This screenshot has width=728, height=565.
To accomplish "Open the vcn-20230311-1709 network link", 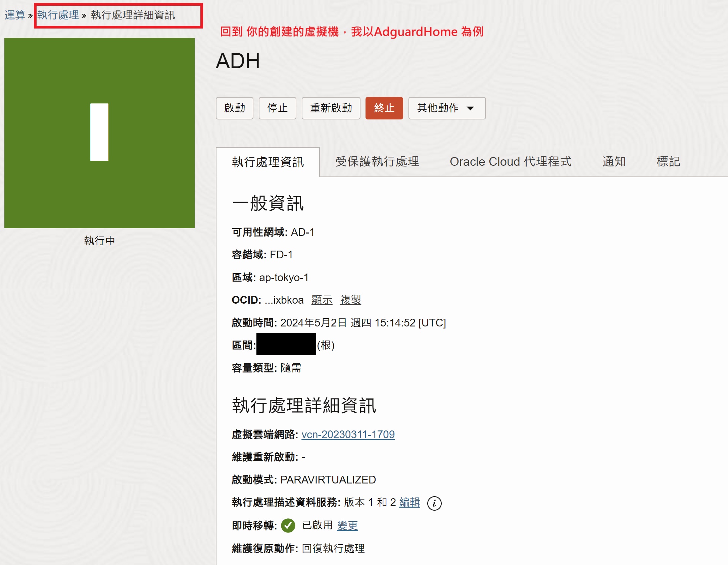I will [x=348, y=434].
